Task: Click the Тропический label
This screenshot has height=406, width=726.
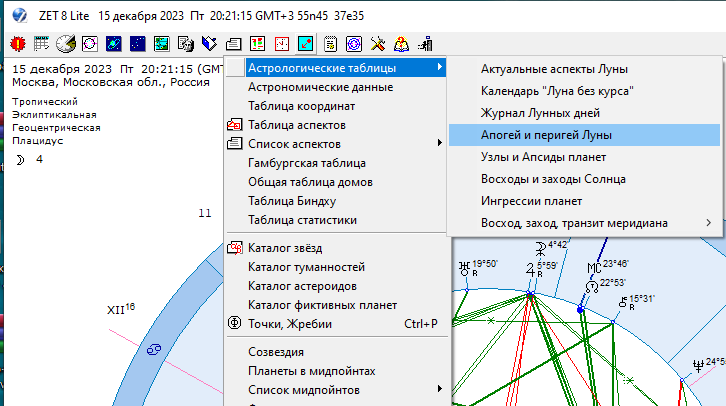Action: point(45,102)
